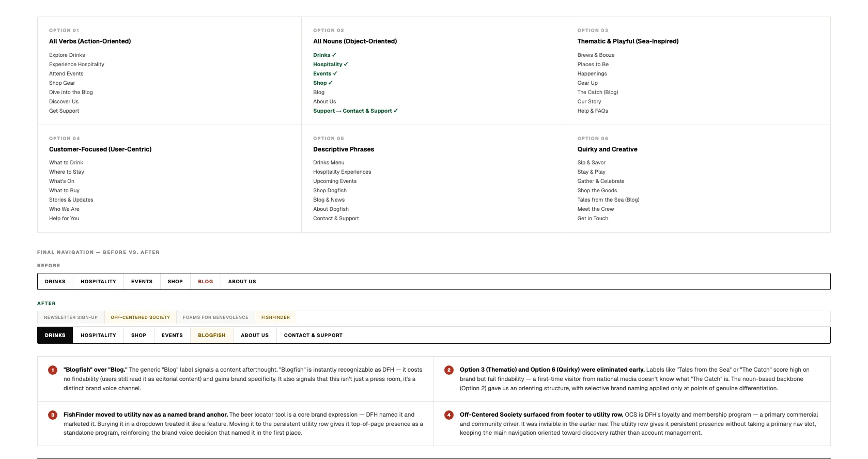868x459 pixels.
Task: Click green "Events ✓" in Option 02
Action: [325, 74]
